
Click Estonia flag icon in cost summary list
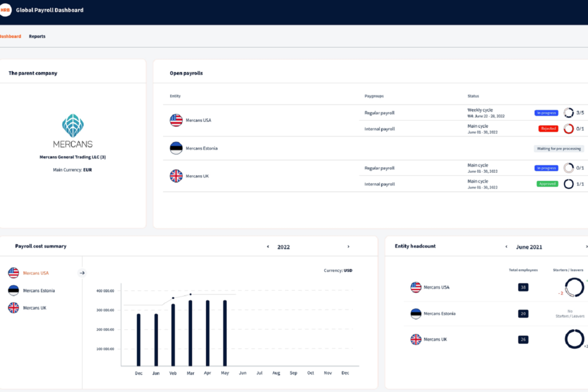tap(14, 290)
